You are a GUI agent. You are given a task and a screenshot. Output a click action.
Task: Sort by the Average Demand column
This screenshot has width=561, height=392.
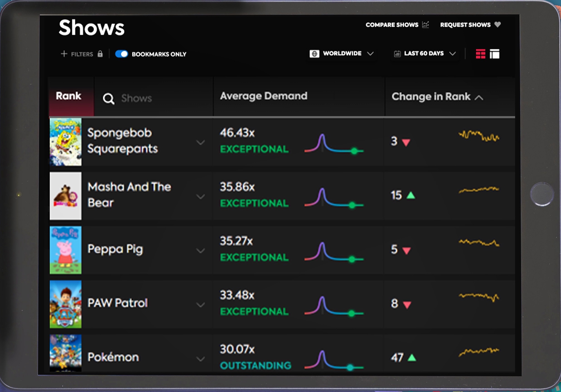click(x=264, y=96)
